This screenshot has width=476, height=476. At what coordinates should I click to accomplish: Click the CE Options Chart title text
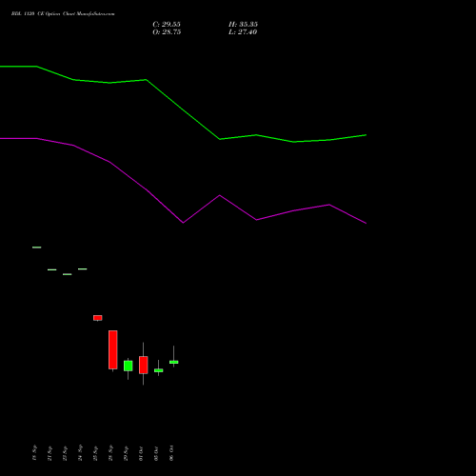pyautogui.click(x=63, y=14)
